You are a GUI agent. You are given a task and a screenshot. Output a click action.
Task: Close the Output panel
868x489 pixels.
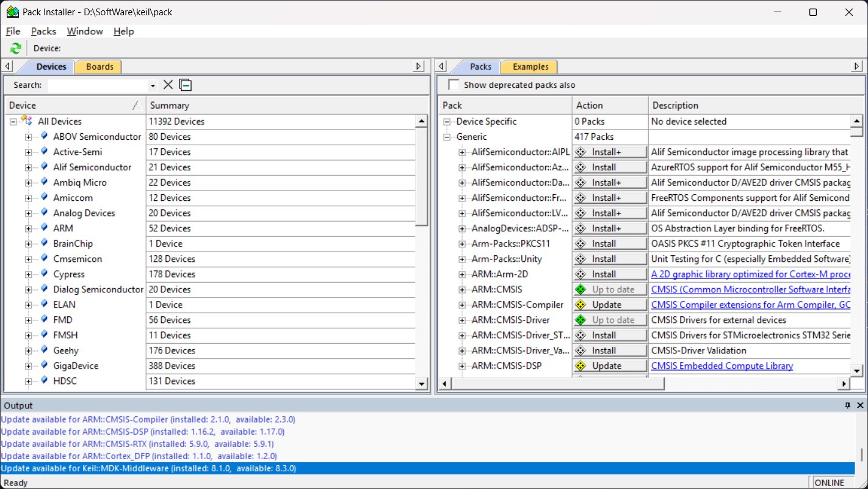coord(861,405)
